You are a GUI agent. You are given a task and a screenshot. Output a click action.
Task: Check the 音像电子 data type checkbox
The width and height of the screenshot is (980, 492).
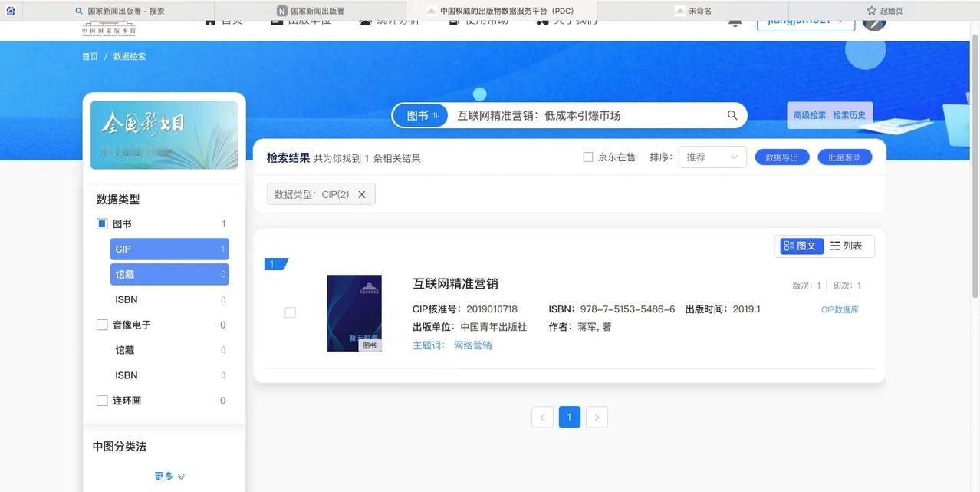point(102,325)
